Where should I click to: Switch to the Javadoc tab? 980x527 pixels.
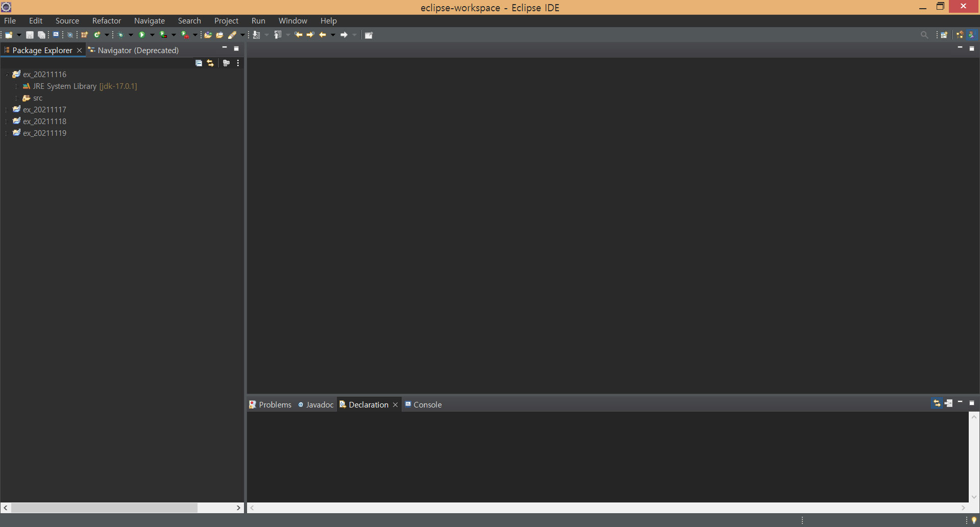[x=315, y=404]
